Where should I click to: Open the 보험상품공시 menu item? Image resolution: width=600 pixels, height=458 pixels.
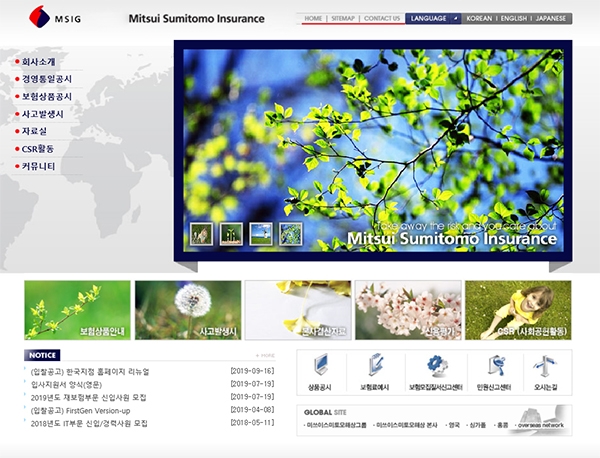pyautogui.click(x=46, y=96)
